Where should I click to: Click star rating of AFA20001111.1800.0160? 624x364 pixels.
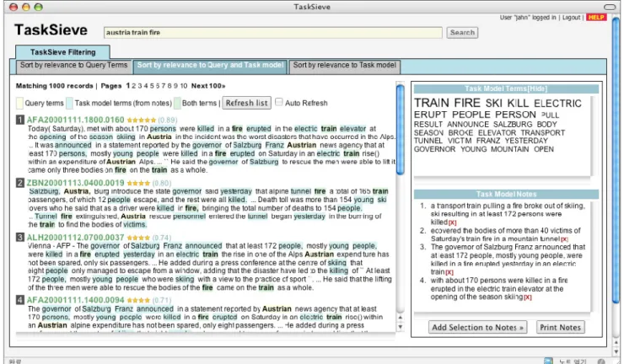pos(142,120)
